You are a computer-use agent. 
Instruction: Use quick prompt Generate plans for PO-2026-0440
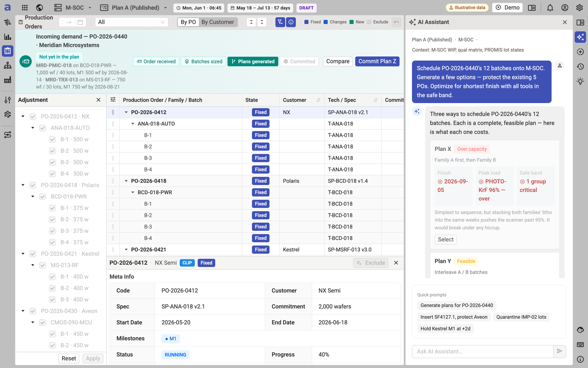coord(457,305)
